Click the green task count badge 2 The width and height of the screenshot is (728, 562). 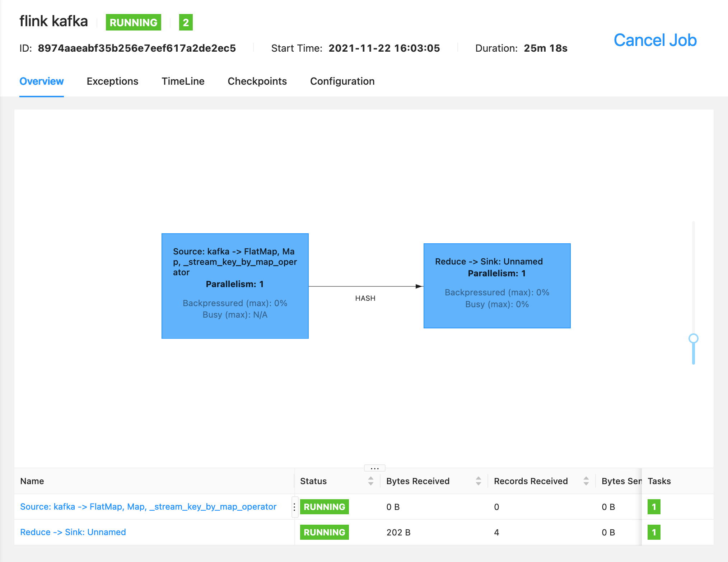pos(186,22)
